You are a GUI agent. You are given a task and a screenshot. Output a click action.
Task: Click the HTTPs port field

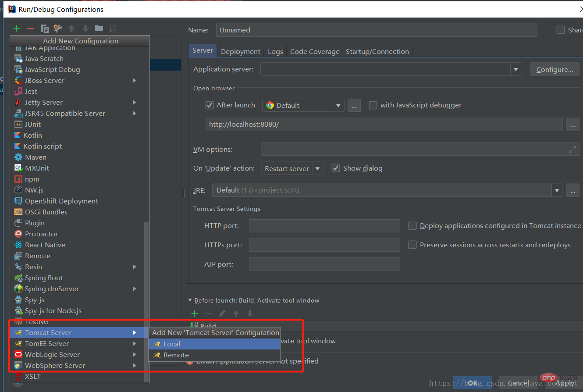(324, 245)
